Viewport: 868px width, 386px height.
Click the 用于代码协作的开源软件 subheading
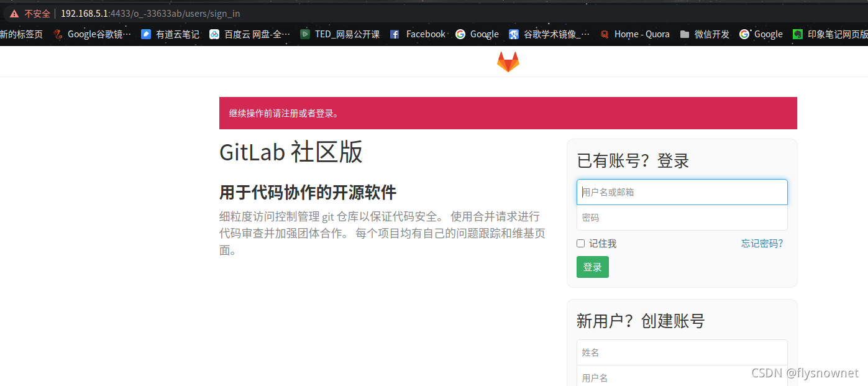(308, 192)
